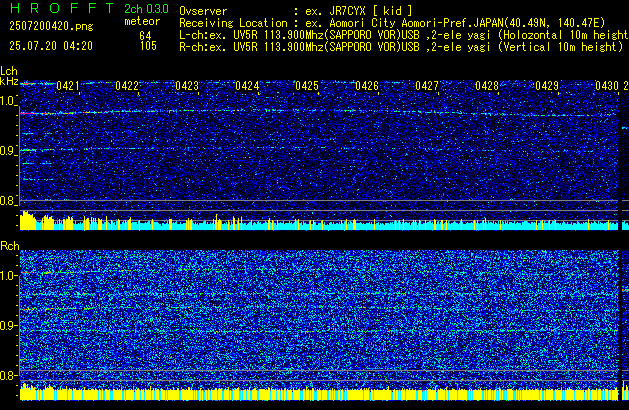Click the 0421 time marker

click(68, 86)
